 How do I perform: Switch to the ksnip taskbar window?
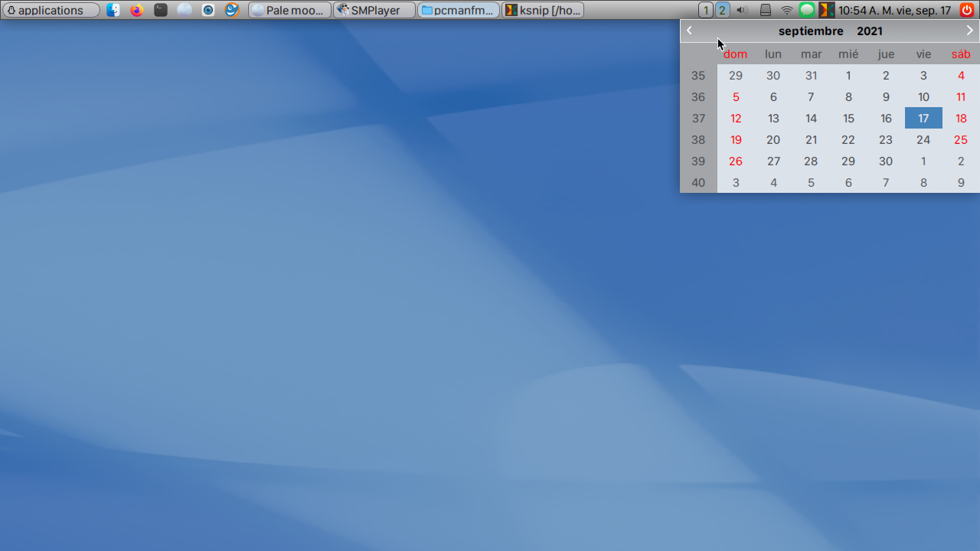(x=543, y=10)
